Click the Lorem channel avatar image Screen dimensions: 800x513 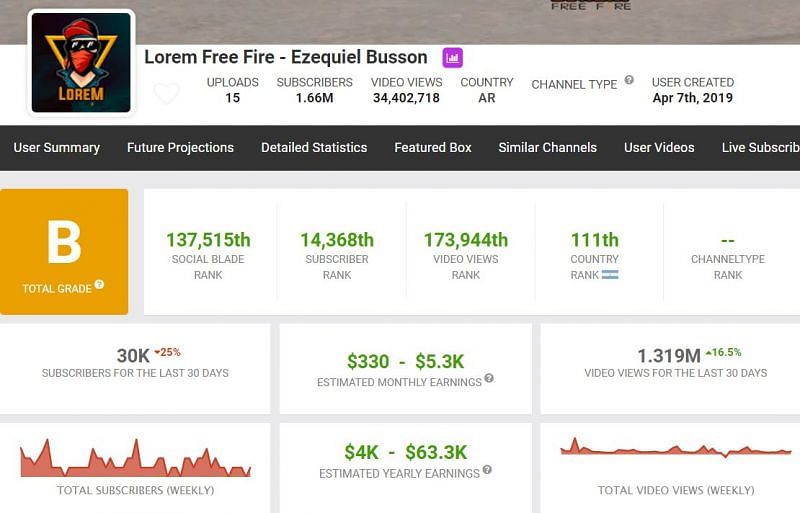point(81,62)
